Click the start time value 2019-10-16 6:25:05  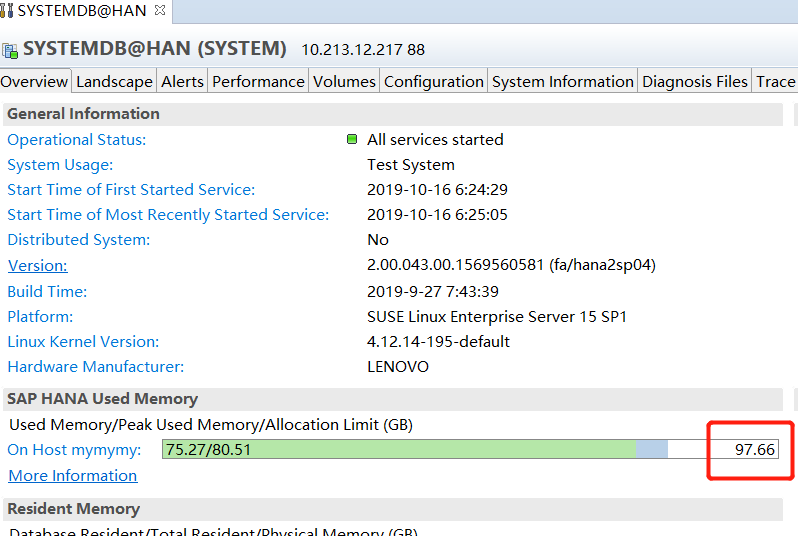(437, 214)
